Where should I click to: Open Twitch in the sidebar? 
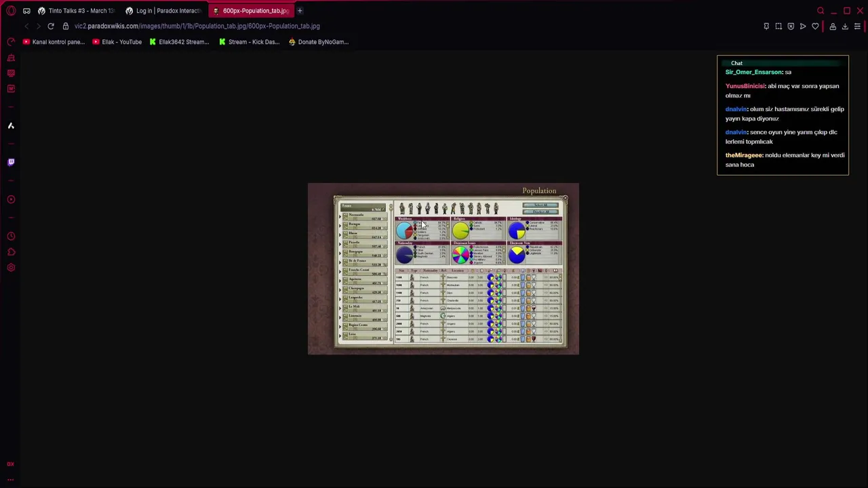pyautogui.click(x=11, y=162)
